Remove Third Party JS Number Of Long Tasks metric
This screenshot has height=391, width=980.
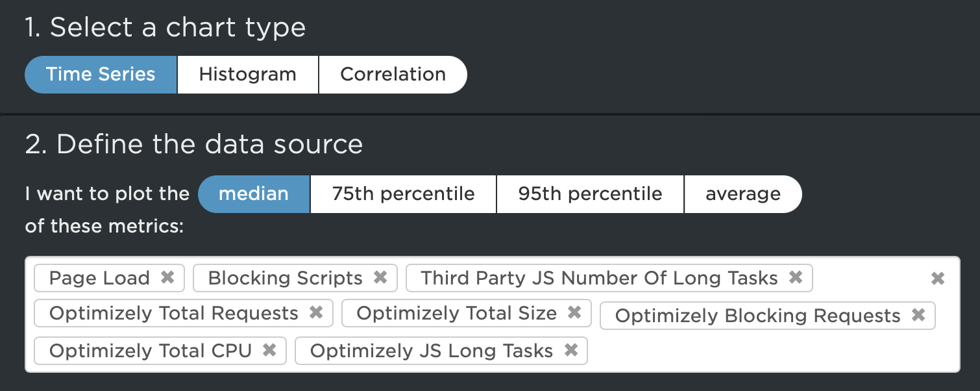796,278
